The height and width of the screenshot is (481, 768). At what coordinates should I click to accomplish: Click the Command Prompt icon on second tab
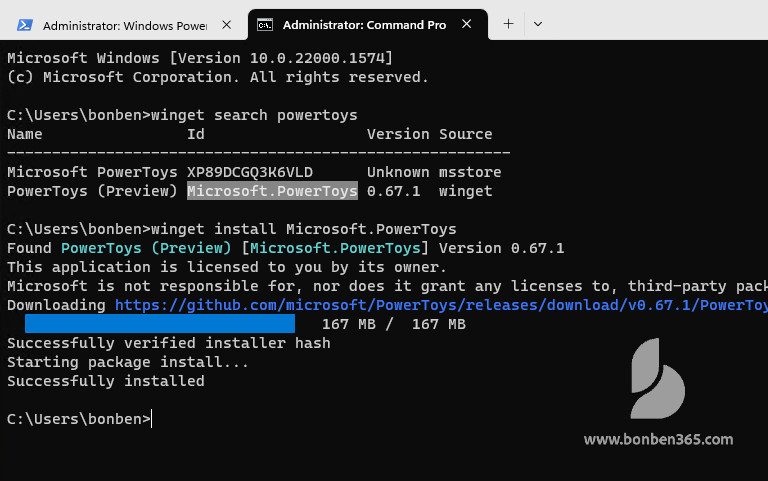coord(265,24)
